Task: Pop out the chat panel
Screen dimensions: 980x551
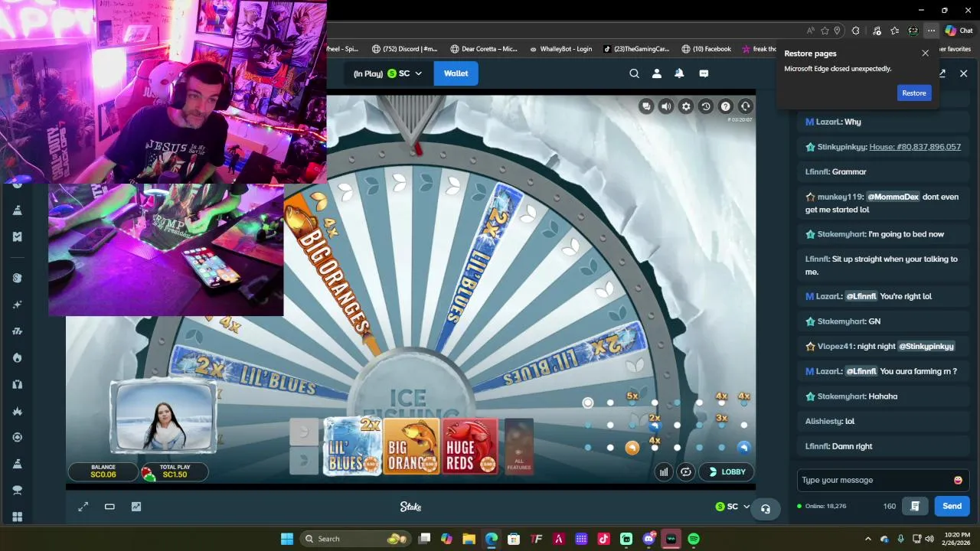Action: (942, 73)
